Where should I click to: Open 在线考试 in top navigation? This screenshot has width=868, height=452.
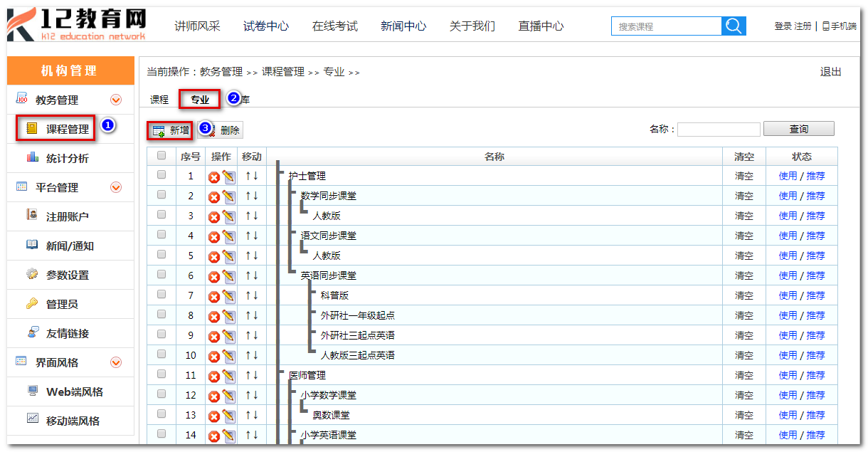click(x=334, y=26)
